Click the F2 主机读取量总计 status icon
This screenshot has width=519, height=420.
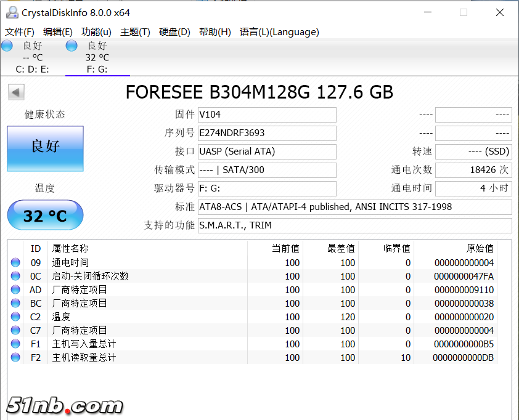[x=17, y=357]
